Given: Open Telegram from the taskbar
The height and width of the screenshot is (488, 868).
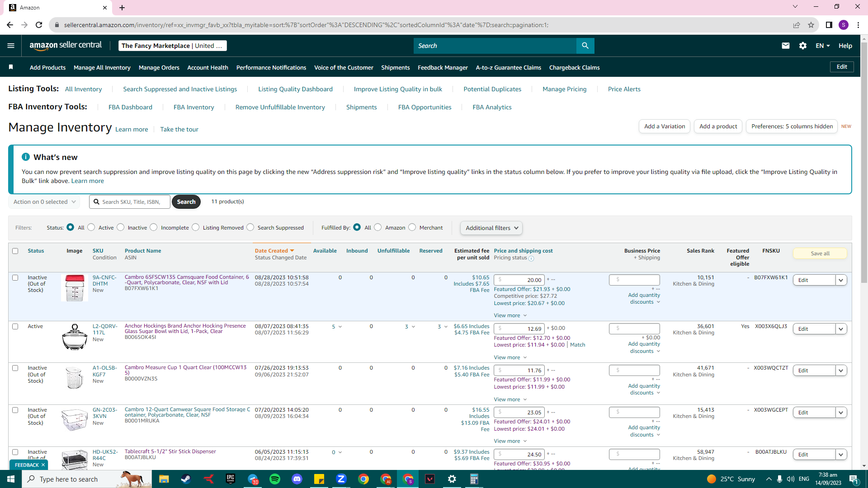Looking at the screenshot, I should (x=253, y=479).
